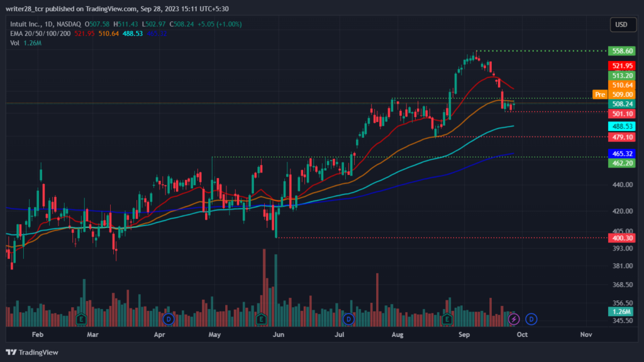Select the red 501.10 price label
Image resolution: width=644 pixels, height=362 pixels.
622,114
